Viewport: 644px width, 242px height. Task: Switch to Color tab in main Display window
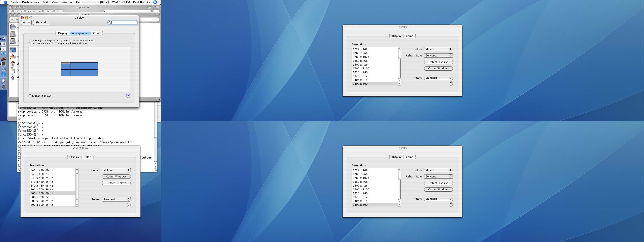(x=97, y=33)
